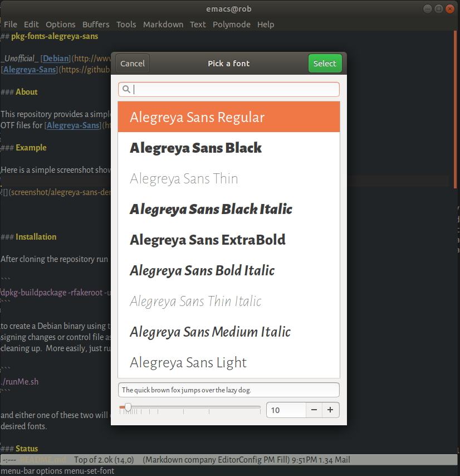Click the dpkg-buildpackage command line

[x=56, y=293]
